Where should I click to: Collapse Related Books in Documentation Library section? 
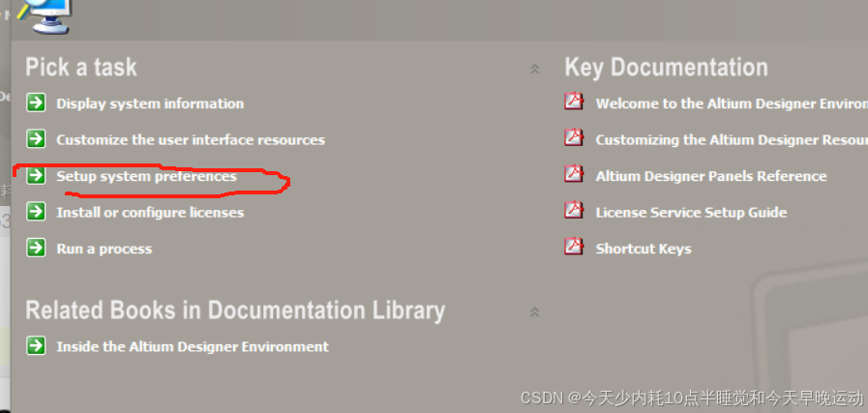point(535,311)
